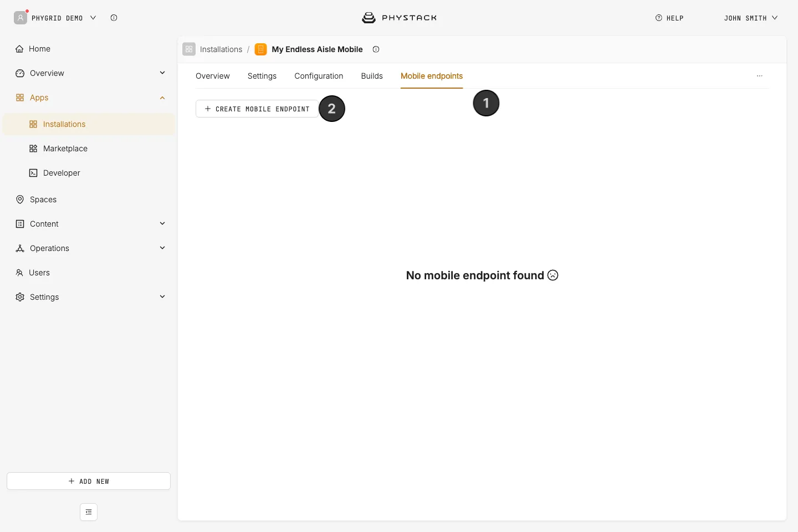Click the Installations breadcrumb grid icon
The width and height of the screenshot is (798, 532).
click(x=189, y=49)
